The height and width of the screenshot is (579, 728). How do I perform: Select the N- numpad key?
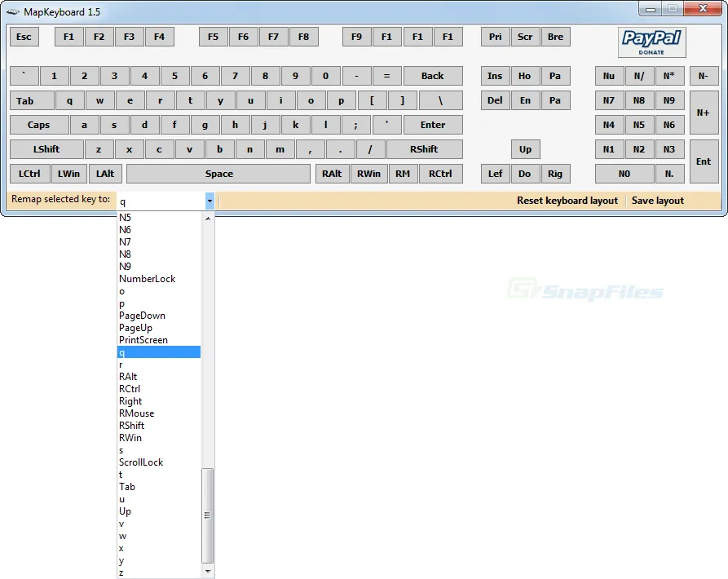click(704, 76)
